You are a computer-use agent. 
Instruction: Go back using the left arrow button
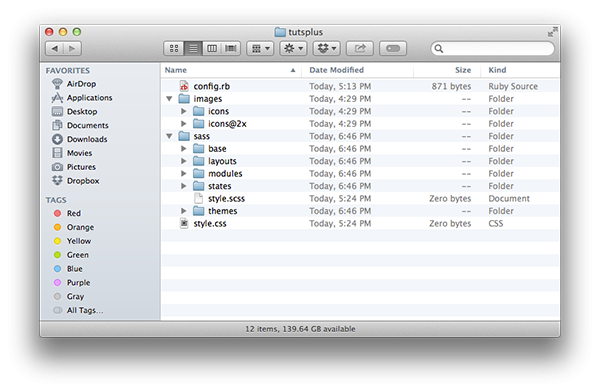pyautogui.click(x=55, y=48)
